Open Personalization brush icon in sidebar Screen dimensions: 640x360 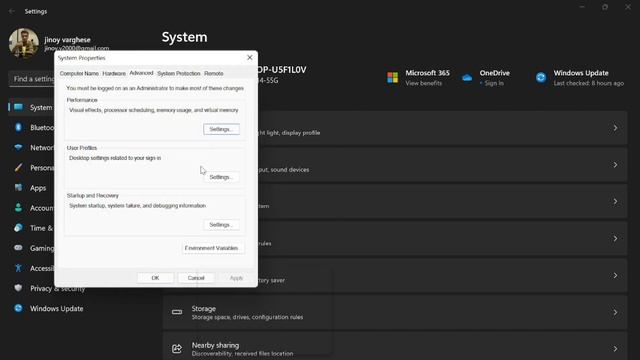(x=18, y=167)
